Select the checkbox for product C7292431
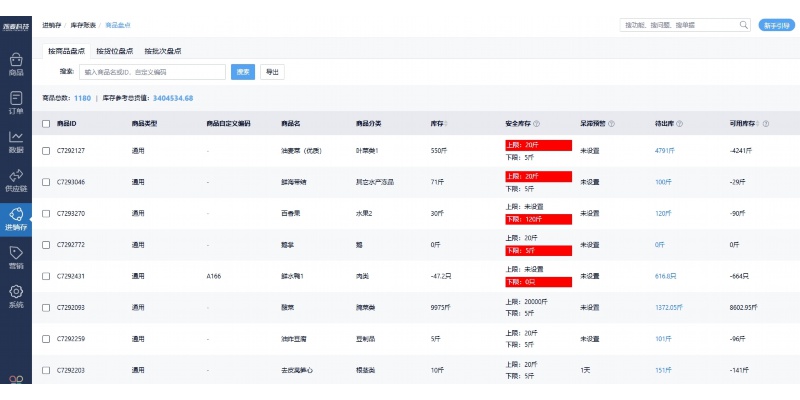The height and width of the screenshot is (400, 800). point(46,276)
